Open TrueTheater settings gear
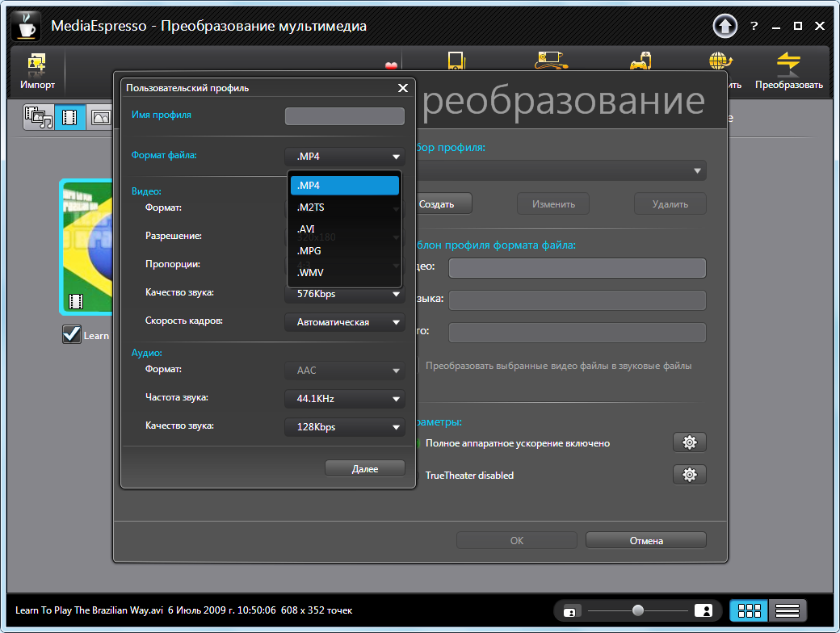Screen dimensions: 840x633 [x=689, y=475]
